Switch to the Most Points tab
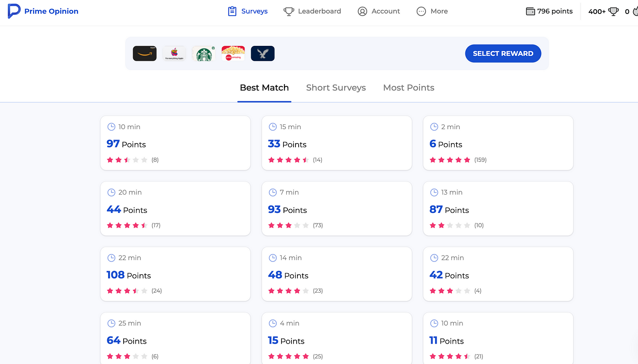 pyautogui.click(x=408, y=88)
